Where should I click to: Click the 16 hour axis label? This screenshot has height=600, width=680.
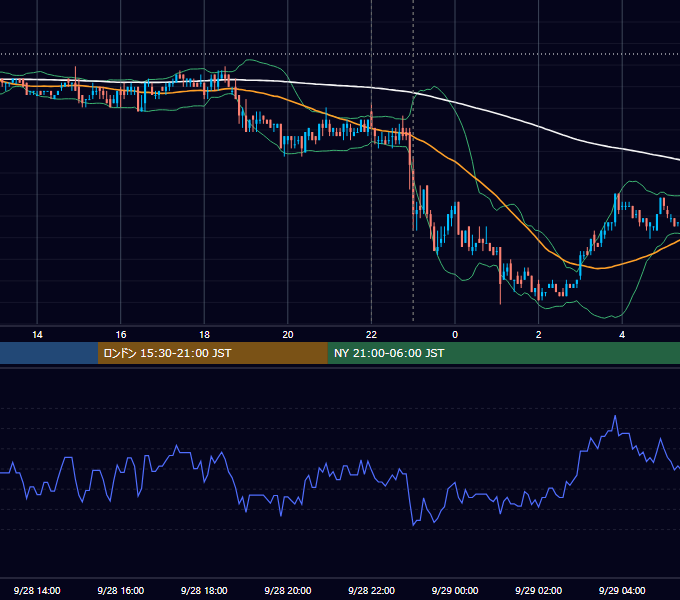pos(121,335)
